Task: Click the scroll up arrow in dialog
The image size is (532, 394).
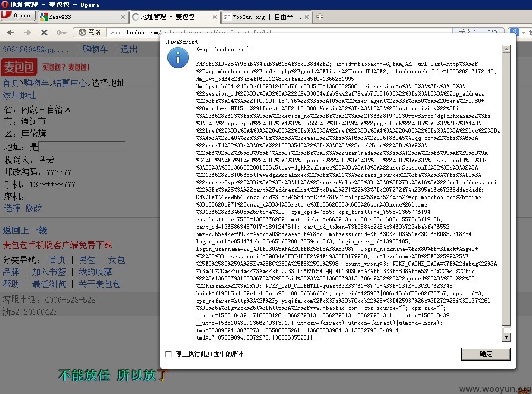Action: point(506,49)
